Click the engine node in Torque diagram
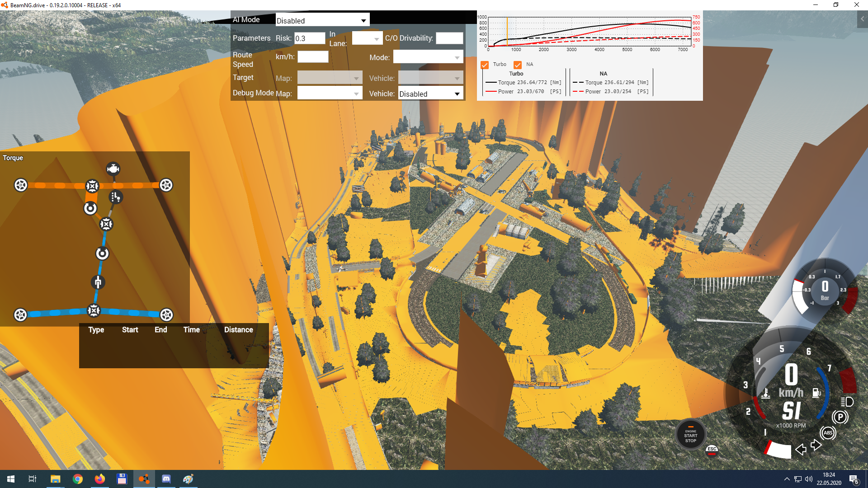 (x=113, y=169)
